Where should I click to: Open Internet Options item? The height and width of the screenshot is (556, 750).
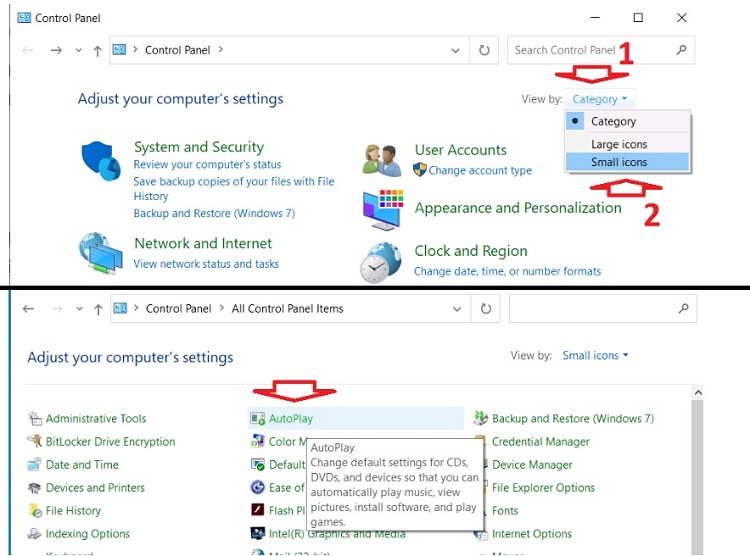pyautogui.click(x=532, y=534)
